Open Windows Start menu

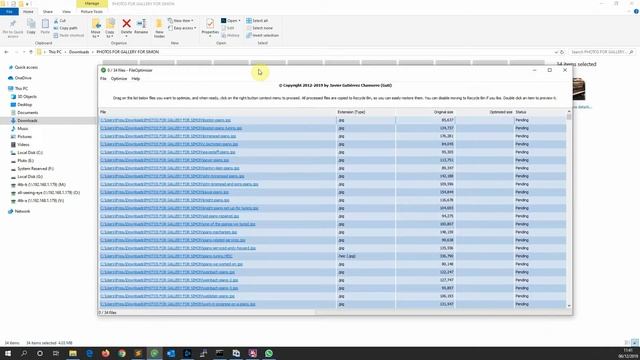point(8,353)
